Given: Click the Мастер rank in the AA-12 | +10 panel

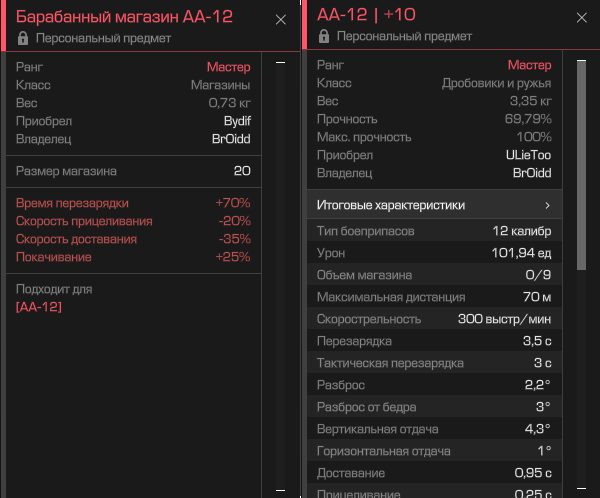Looking at the screenshot, I should (530, 65).
